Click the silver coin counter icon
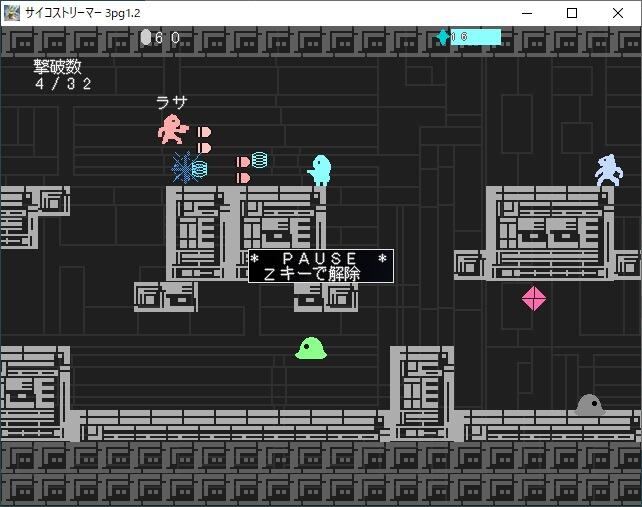 click(x=146, y=37)
